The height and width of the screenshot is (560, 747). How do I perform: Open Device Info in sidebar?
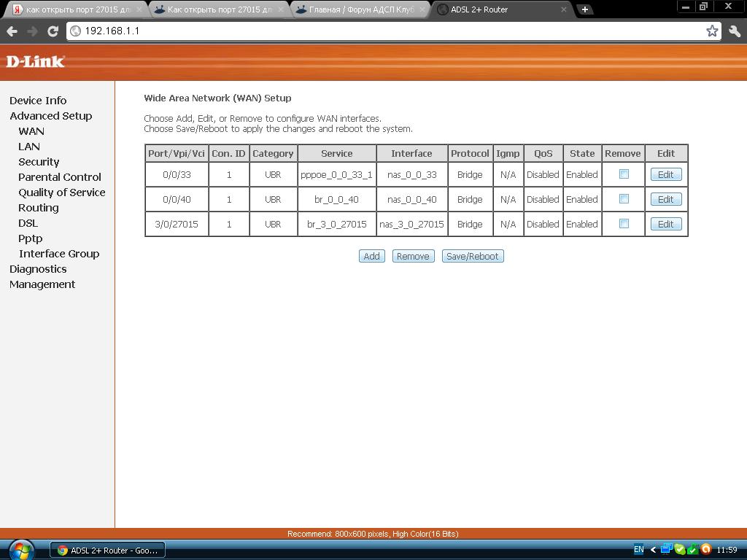tap(38, 101)
